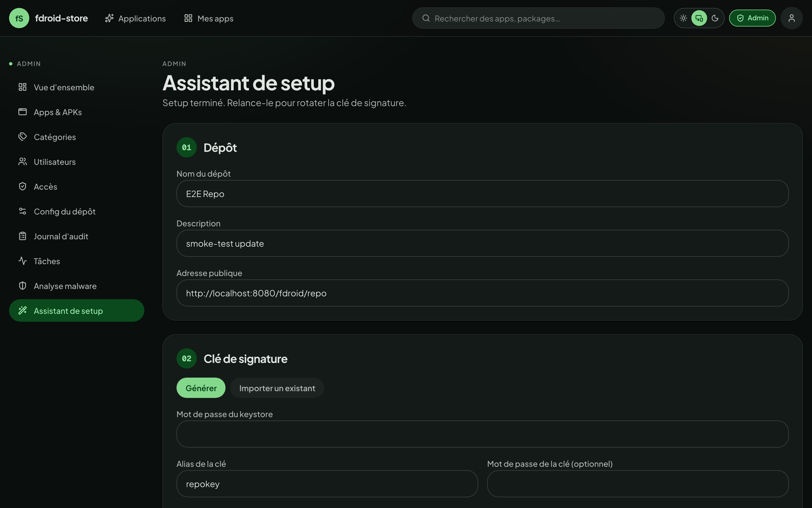Focus Mot de passe de la clé field

tap(637, 484)
